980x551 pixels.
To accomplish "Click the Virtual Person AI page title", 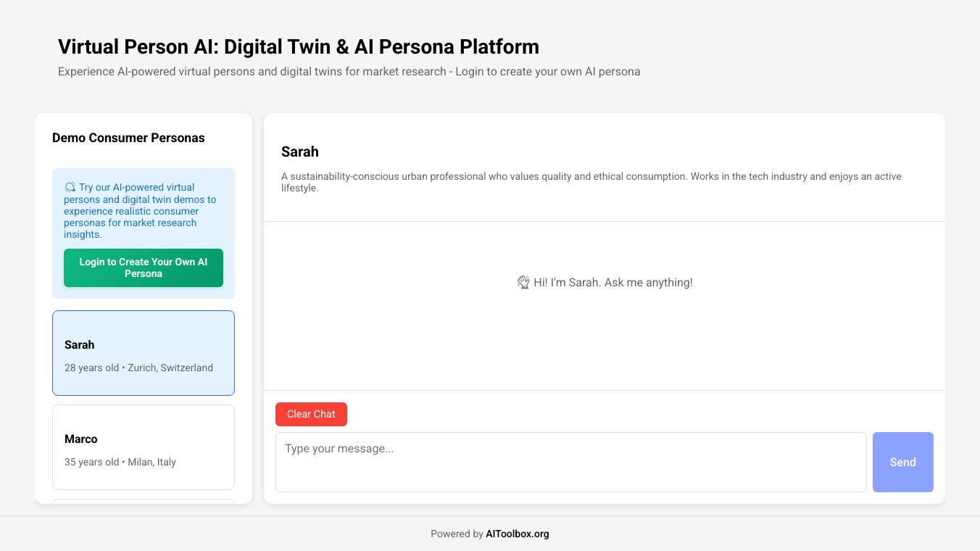I will coord(299,47).
